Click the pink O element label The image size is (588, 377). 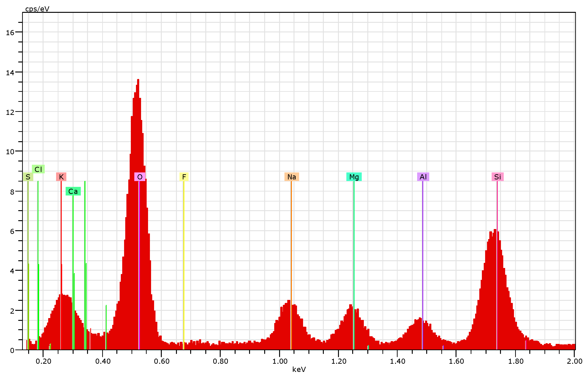click(x=140, y=177)
